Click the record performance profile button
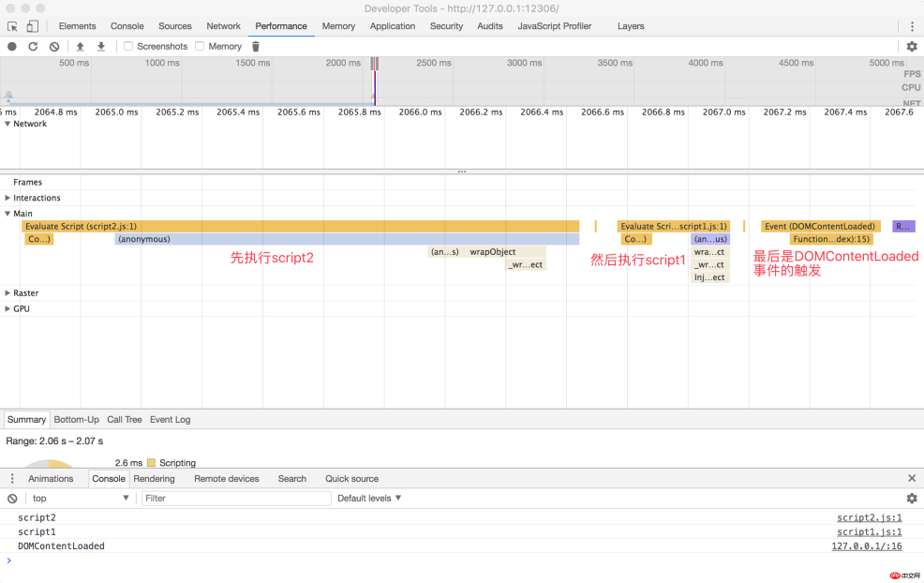 coord(12,46)
